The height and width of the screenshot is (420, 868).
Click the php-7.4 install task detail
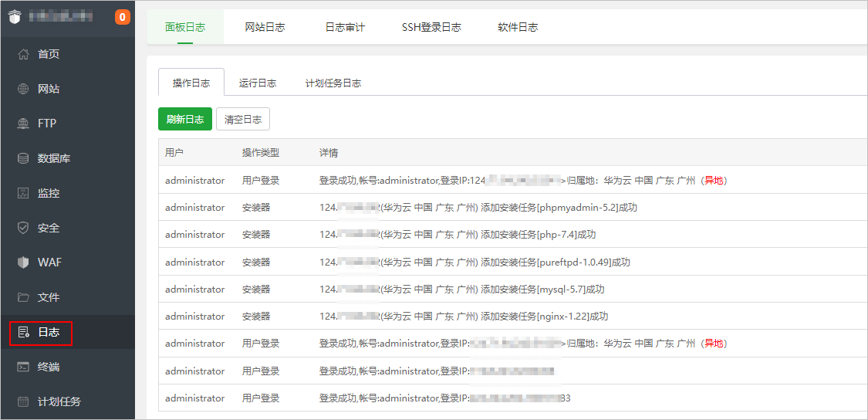[458, 235]
